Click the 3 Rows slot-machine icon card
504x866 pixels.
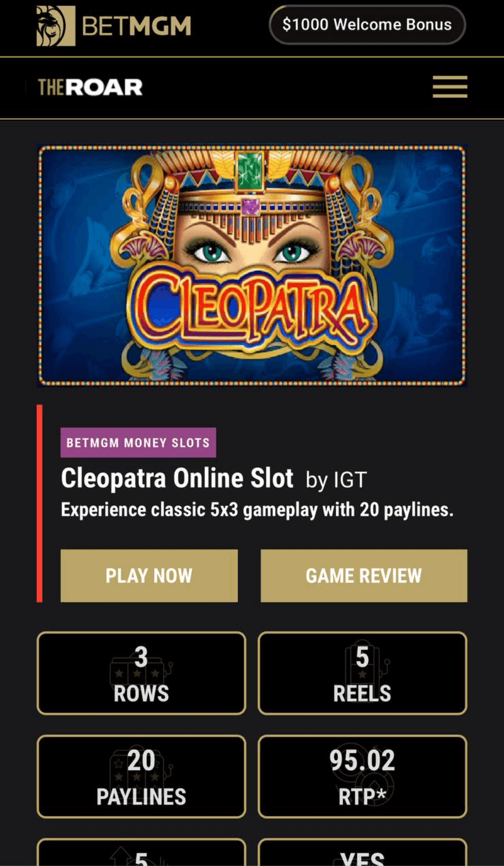pyautogui.click(x=141, y=673)
